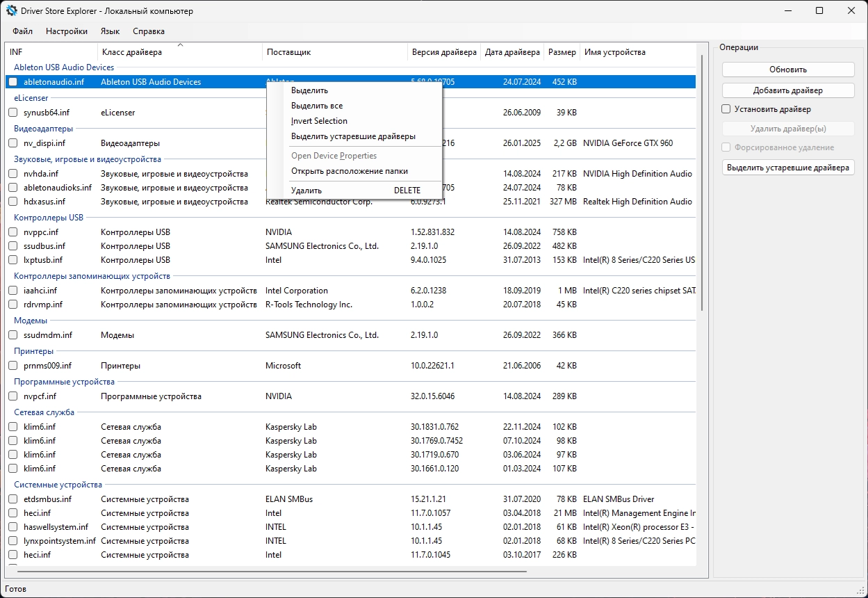Check the abletonaudio.inf driver checkbox

pos(13,82)
